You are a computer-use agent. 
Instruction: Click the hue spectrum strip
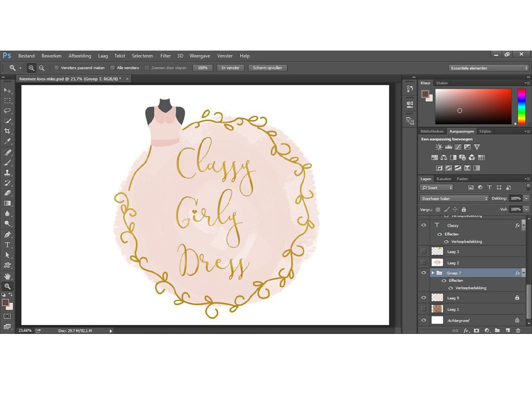(x=521, y=107)
